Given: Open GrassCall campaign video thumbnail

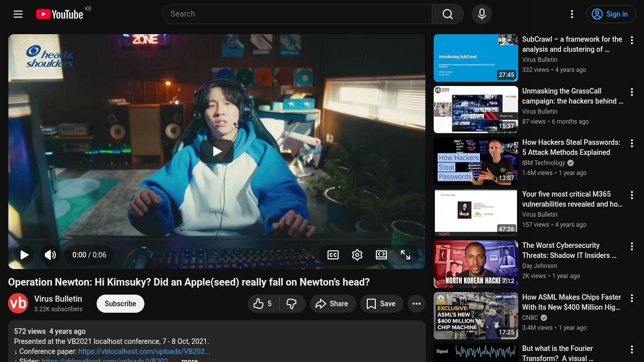Looking at the screenshot, I should (x=476, y=110).
